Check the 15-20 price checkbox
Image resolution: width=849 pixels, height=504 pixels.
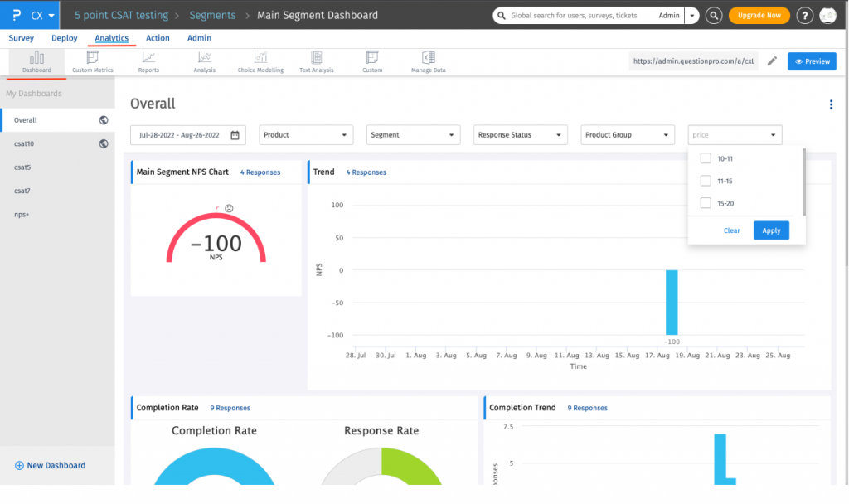[x=706, y=203]
